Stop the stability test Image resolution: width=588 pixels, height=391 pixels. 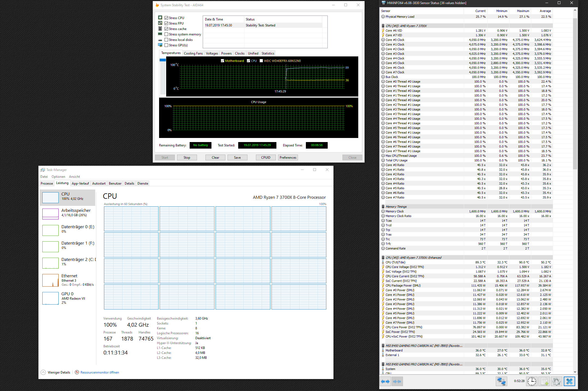187,158
